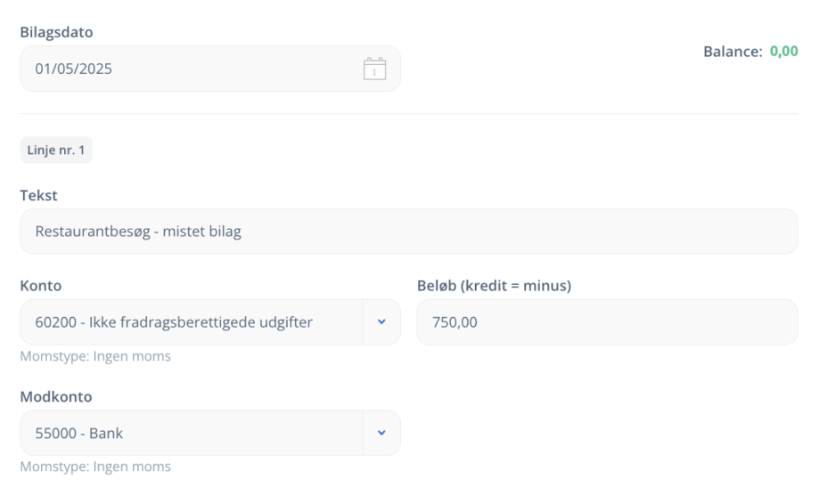Click the Momstype text under Modkonto
The height and width of the screenshot is (504, 820).
95,467
